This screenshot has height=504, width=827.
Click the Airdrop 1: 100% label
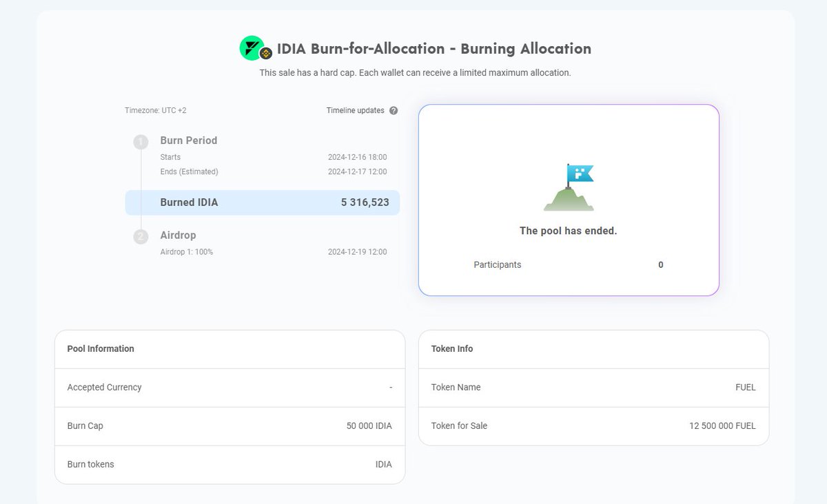[x=187, y=252]
